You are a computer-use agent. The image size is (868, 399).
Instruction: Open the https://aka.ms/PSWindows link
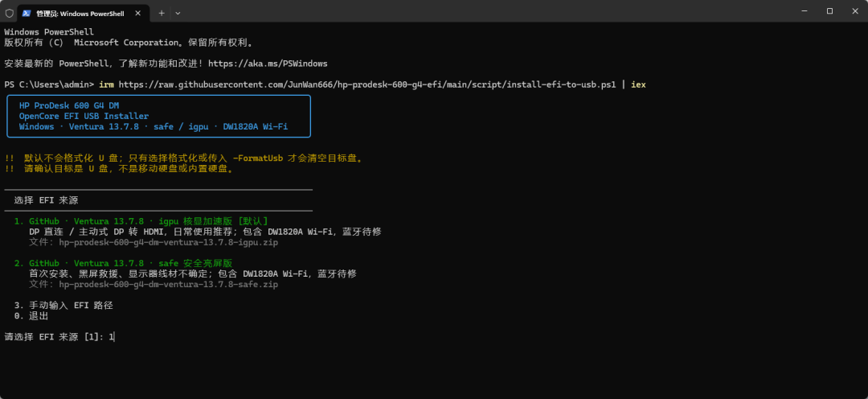point(268,64)
